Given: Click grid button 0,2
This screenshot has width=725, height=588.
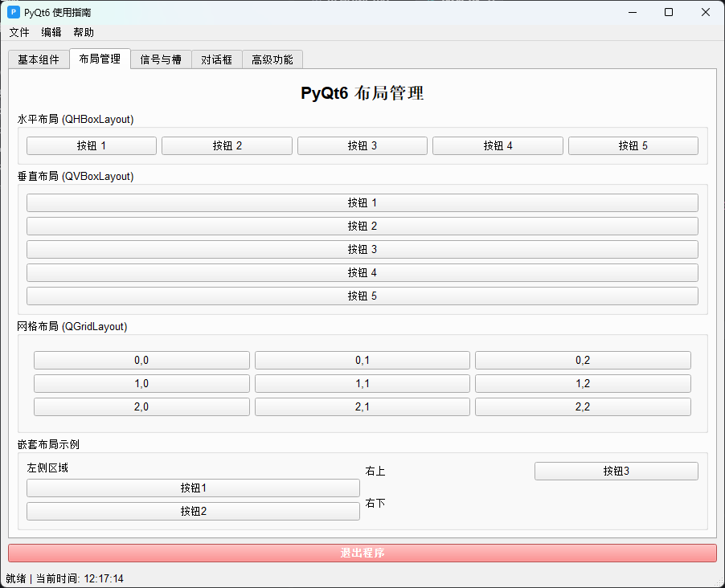Looking at the screenshot, I should [x=583, y=360].
